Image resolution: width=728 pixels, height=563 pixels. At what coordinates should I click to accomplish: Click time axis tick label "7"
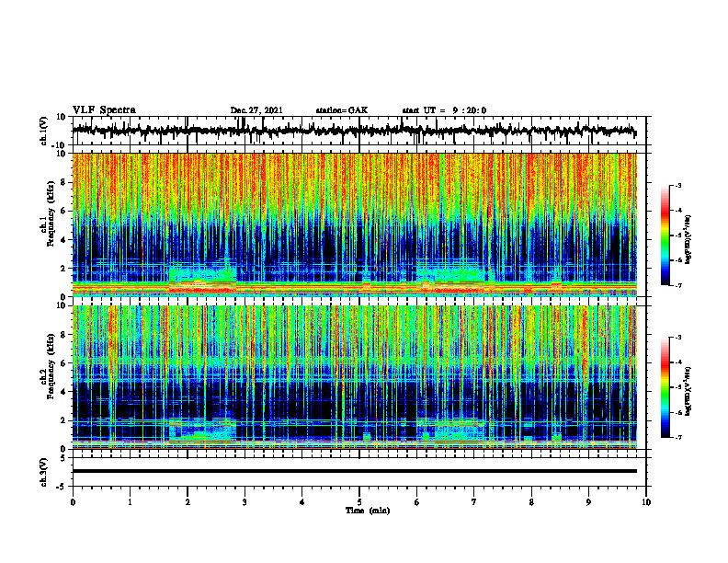[x=474, y=502]
